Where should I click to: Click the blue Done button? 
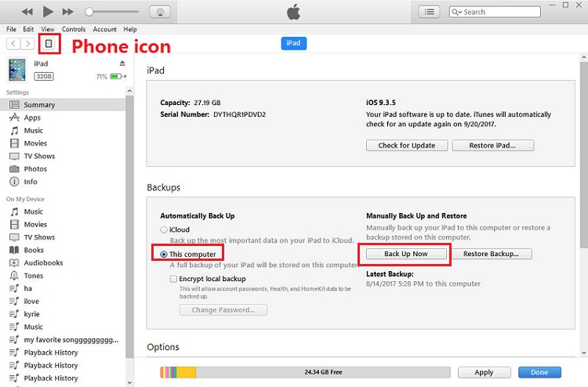click(539, 372)
